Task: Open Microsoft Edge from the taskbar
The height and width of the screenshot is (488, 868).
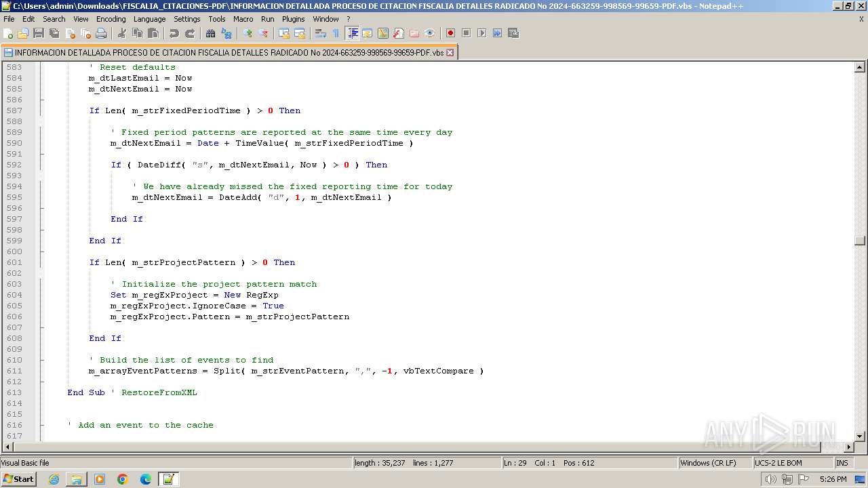Action: (146, 479)
